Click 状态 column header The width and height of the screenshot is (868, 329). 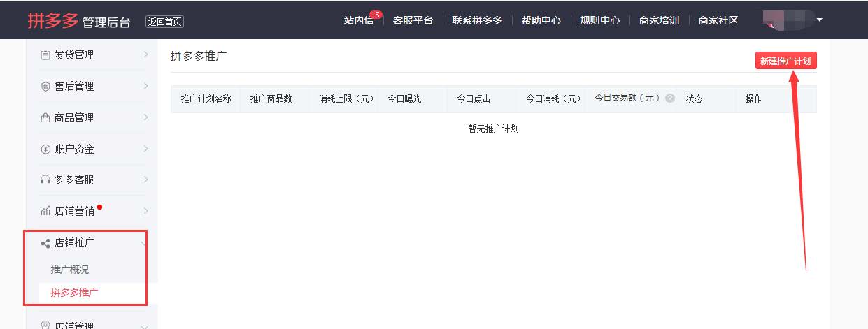click(694, 98)
